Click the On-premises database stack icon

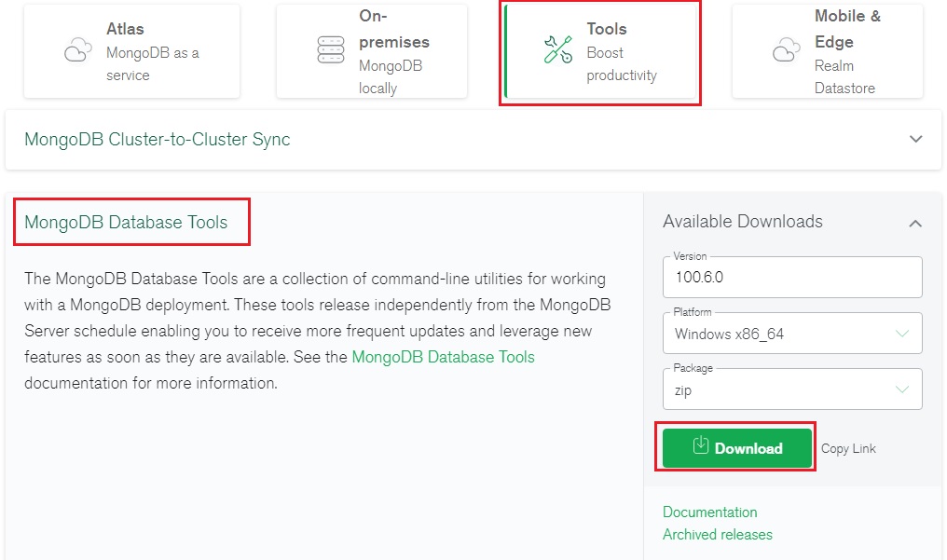tap(330, 49)
